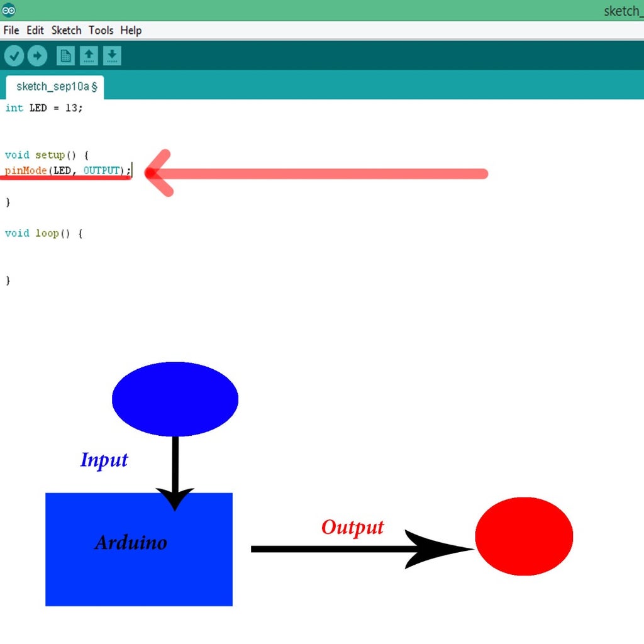The image size is (644, 644).
Task: Save the sketch with the Save icon
Action: tap(111, 55)
